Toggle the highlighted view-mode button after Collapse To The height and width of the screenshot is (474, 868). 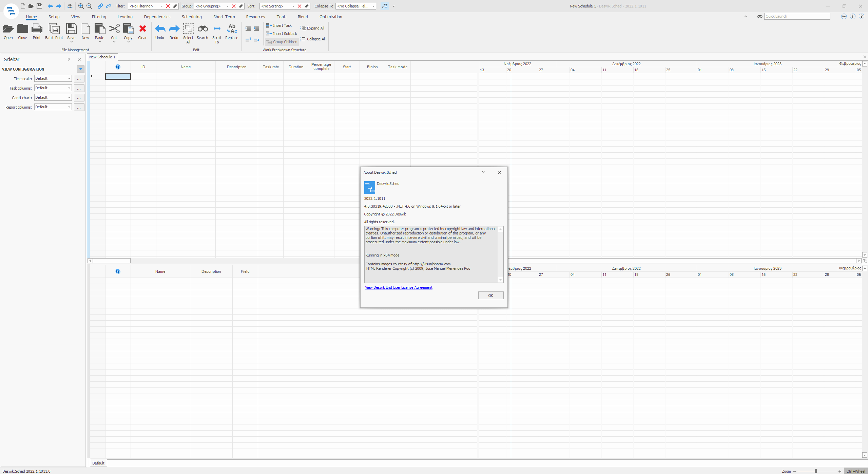(385, 6)
